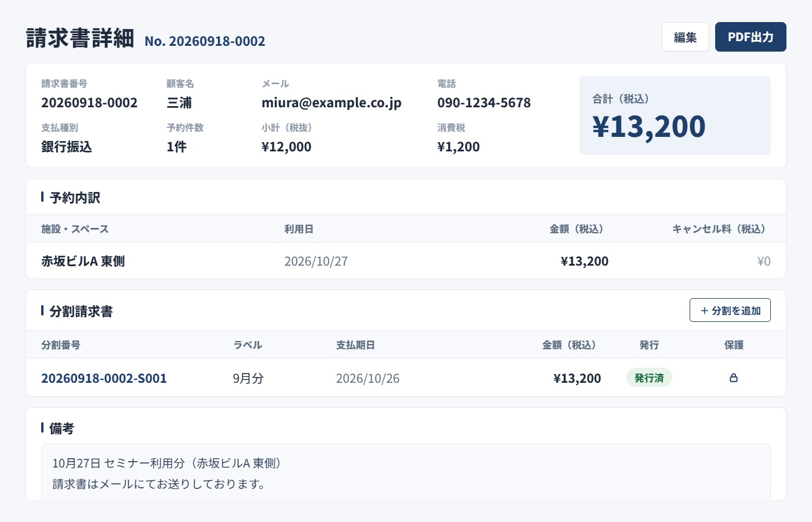Click cancellation fee value ¥0

coord(764,261)
